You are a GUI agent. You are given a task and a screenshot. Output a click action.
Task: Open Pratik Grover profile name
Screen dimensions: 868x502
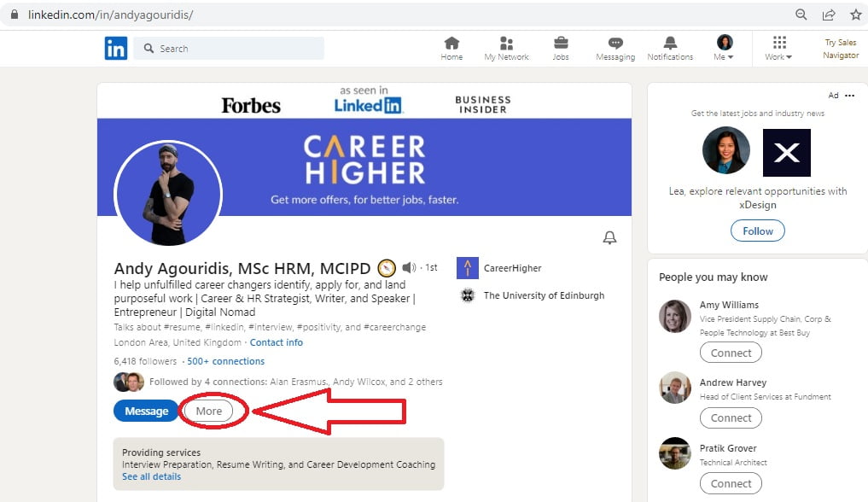(x=728, y=448)
